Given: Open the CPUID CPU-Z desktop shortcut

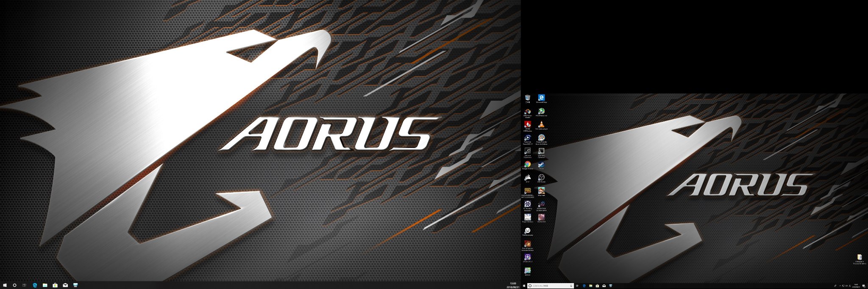Looking at the screenshot, I should tap(527, 258).
